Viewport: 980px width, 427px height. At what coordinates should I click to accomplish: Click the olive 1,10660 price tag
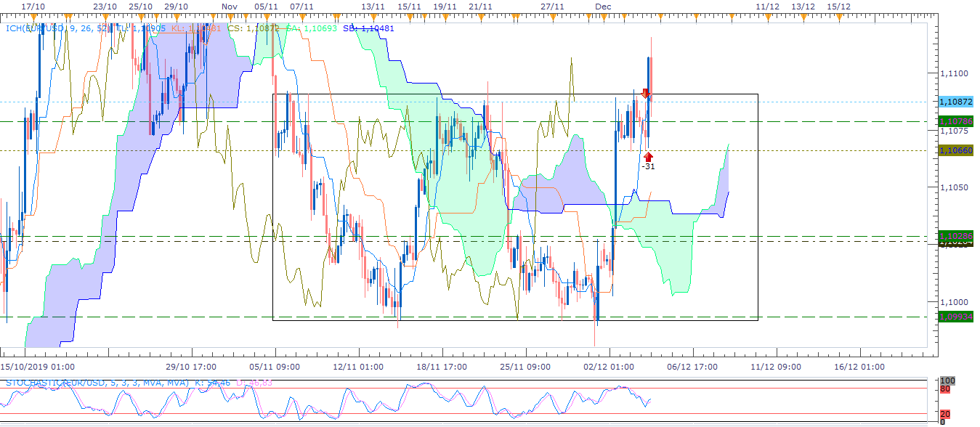click(x=956, y=150)
